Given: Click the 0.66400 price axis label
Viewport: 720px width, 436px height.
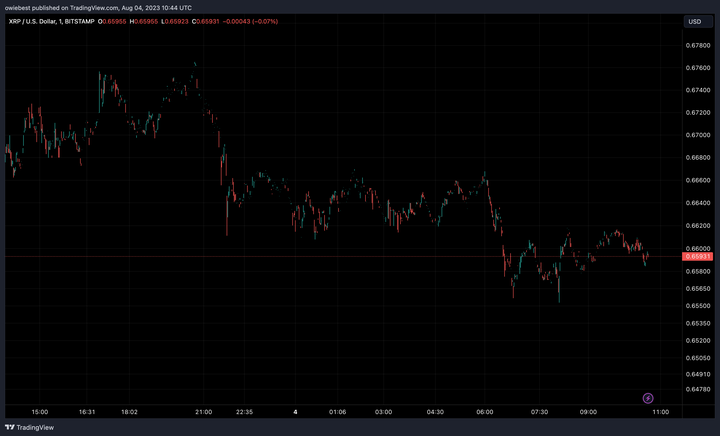Looking at the screenshot, I should coord(698,203).
